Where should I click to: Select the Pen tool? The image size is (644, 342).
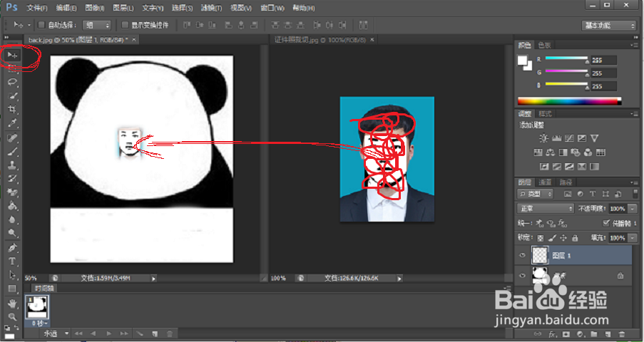12,247
